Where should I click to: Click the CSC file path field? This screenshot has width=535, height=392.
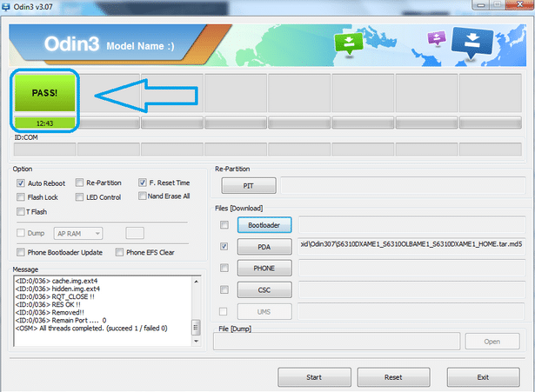411,289
